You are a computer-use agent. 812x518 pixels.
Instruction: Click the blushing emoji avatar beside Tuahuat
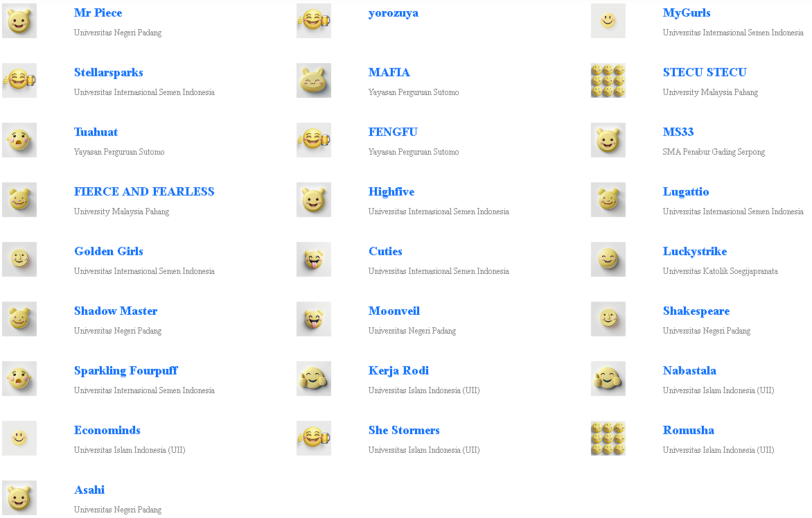click(19, 140)
